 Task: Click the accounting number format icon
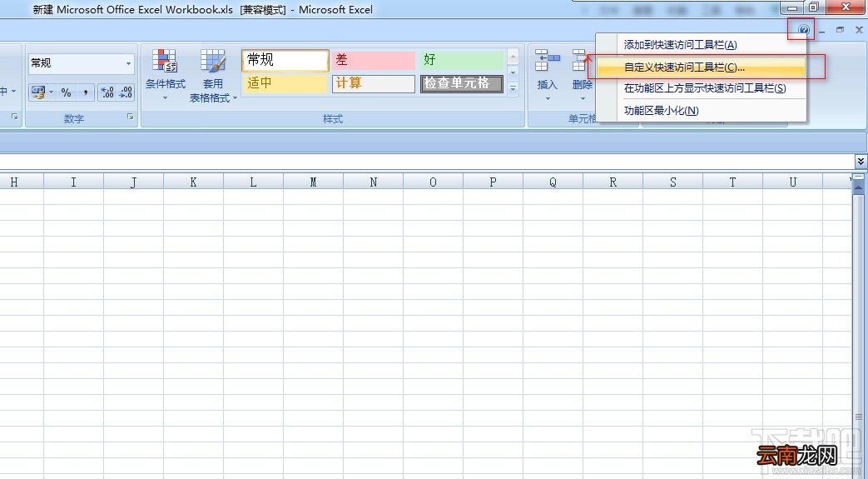[x=38, y=92]
